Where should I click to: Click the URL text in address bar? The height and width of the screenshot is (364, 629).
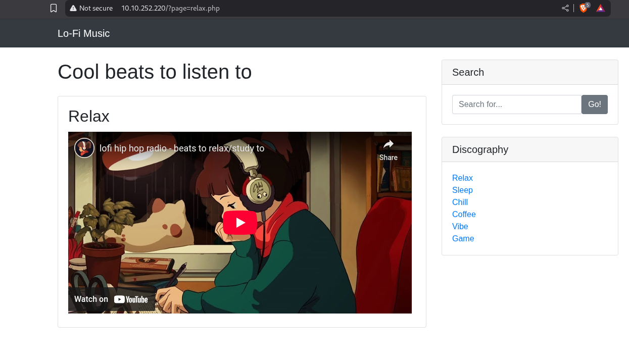tap(170, 8)
